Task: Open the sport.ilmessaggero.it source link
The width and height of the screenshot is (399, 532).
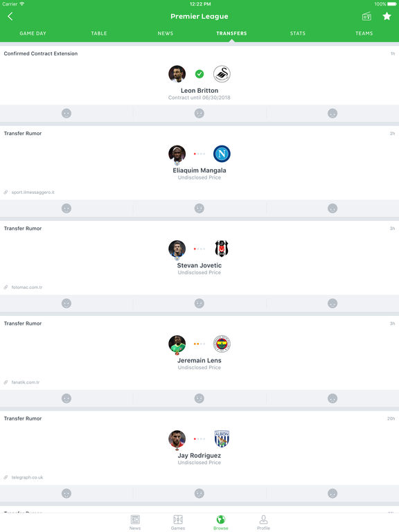Action: coord(33,193)
